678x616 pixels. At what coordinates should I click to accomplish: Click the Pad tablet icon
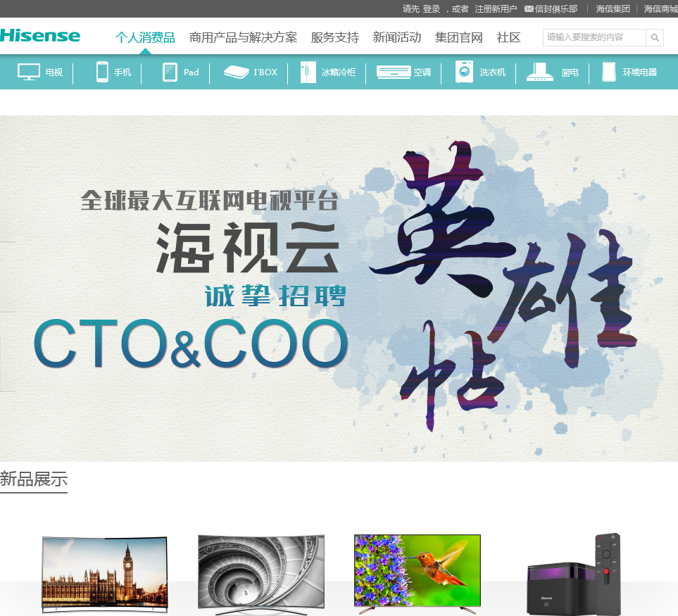(x=170, y=73)
